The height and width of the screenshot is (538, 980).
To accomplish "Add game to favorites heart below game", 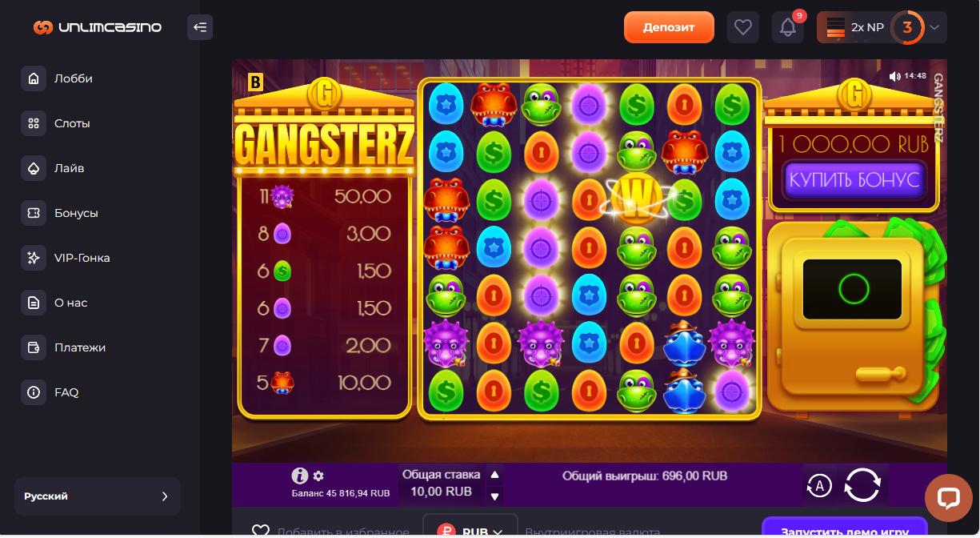I will tap(260, 532).
